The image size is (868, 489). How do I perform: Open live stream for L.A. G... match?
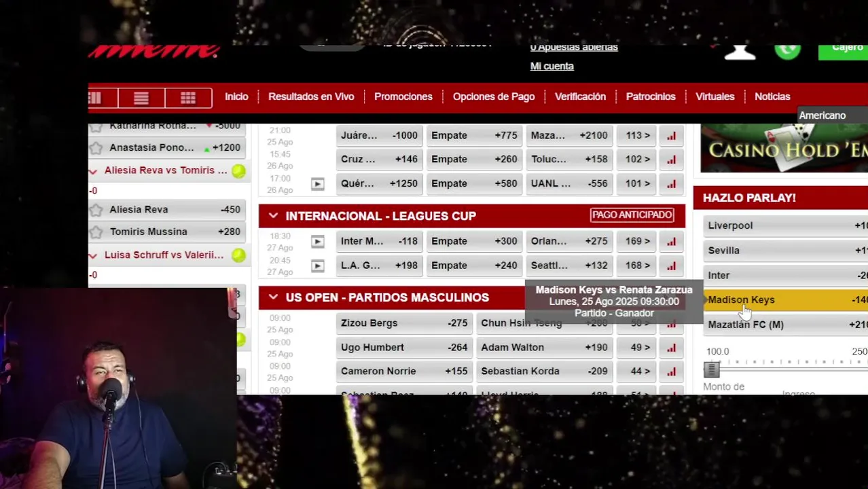point(317,266)
